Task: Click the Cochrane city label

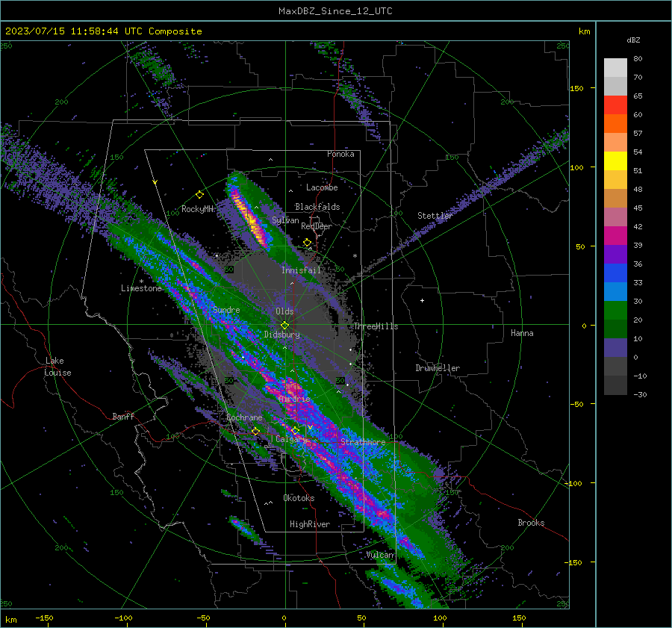Action: (244, 417)
